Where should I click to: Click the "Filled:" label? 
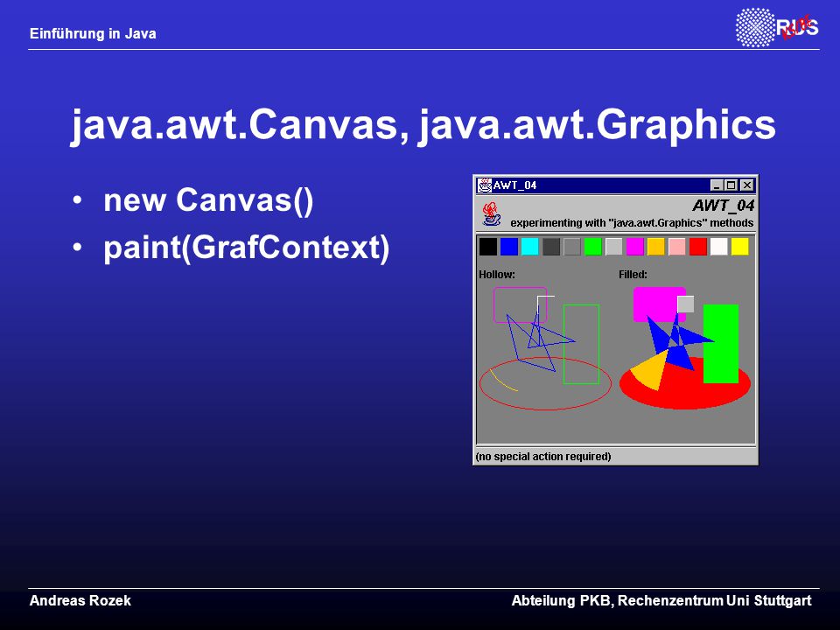click(x=633, y=274)
